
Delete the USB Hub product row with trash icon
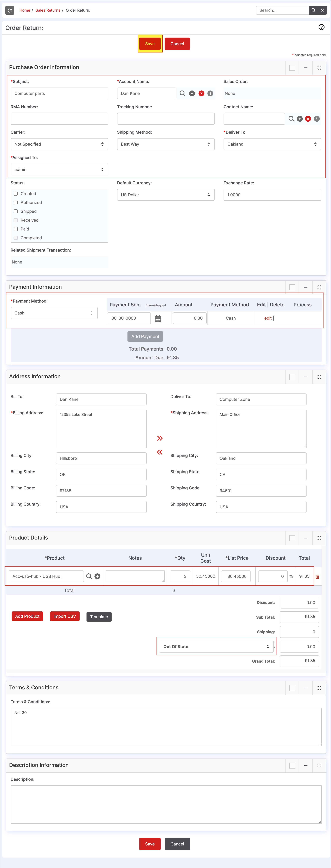317,577
